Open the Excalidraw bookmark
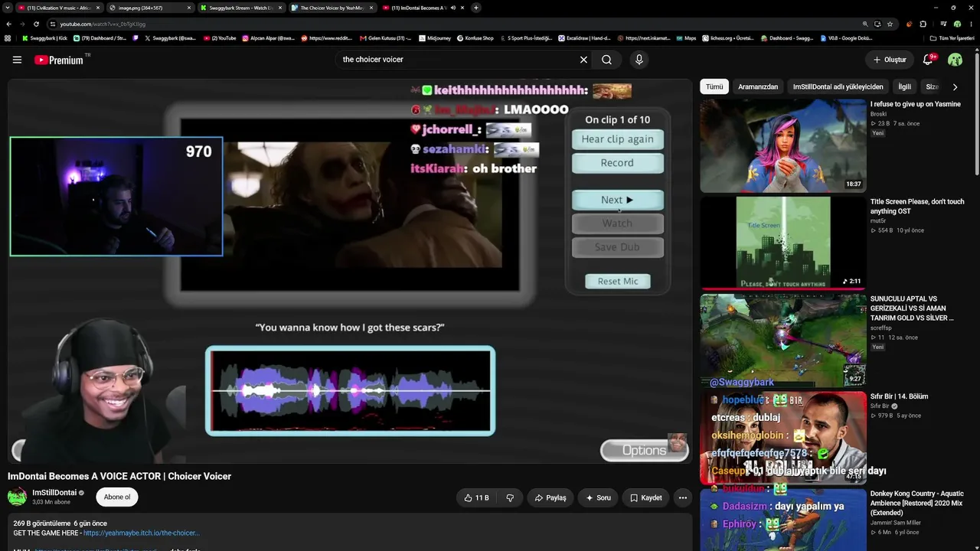Image resolution: width=980 pixels, height=551 pixels. [584, 38]
